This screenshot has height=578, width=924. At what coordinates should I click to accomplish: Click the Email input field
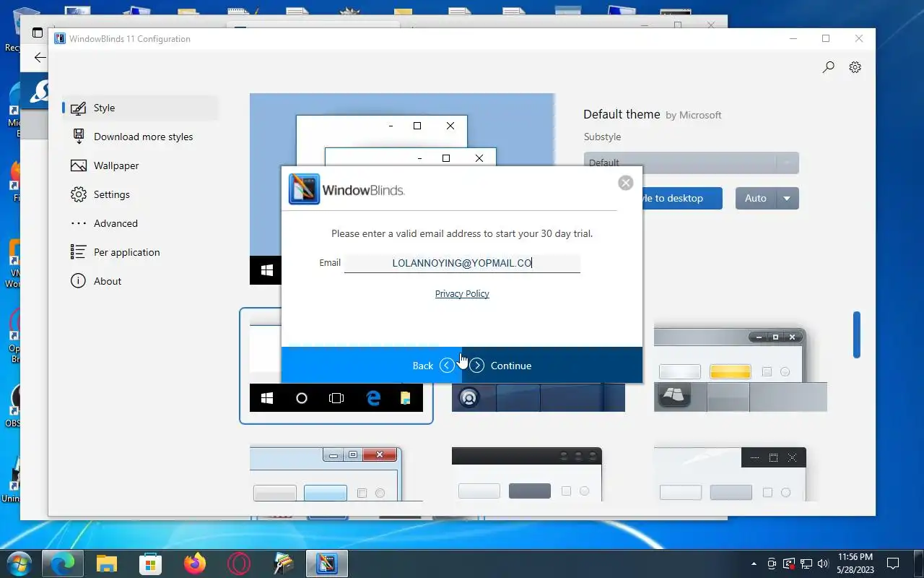click(462, 263)
